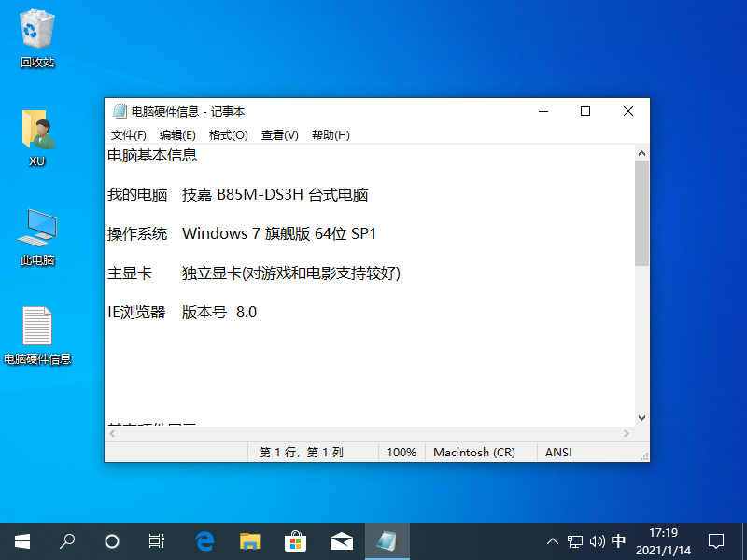Viewport: 747px width, 560px height.
Task: Open the 查看(V) menu
Action: coord(279,135)
